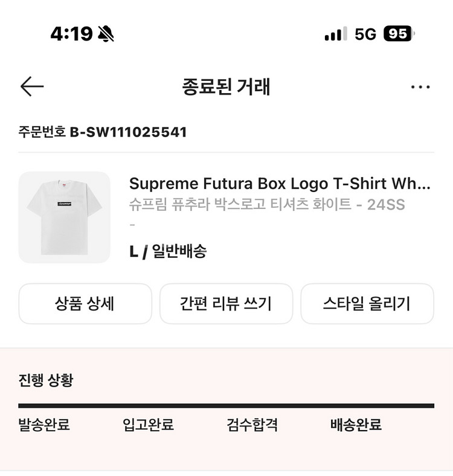Tap the silent mode bell icon

(106, 34)
